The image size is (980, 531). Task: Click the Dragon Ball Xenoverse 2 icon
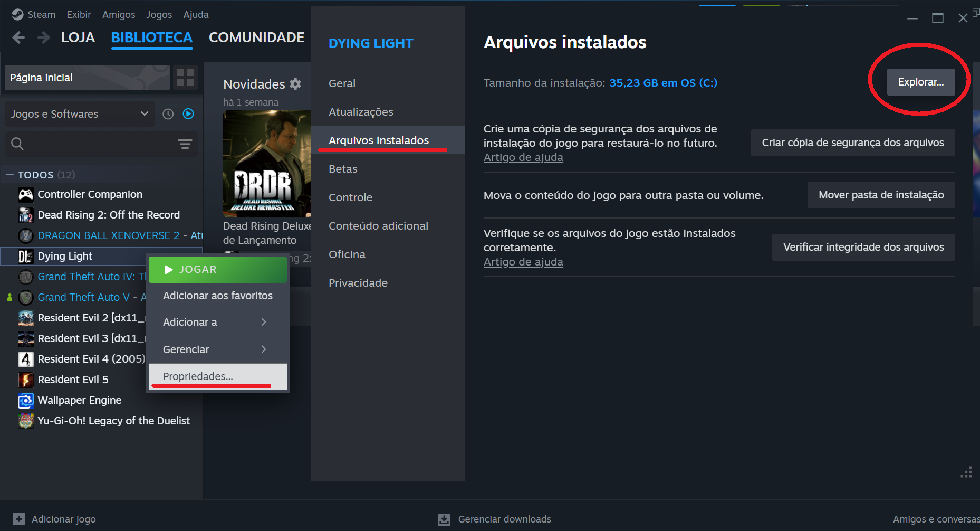tap(26, 236)
